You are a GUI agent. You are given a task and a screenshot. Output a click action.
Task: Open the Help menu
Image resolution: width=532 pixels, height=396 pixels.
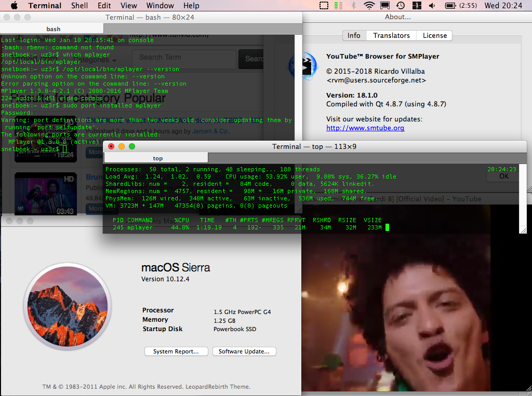click(x=191, y=5)
